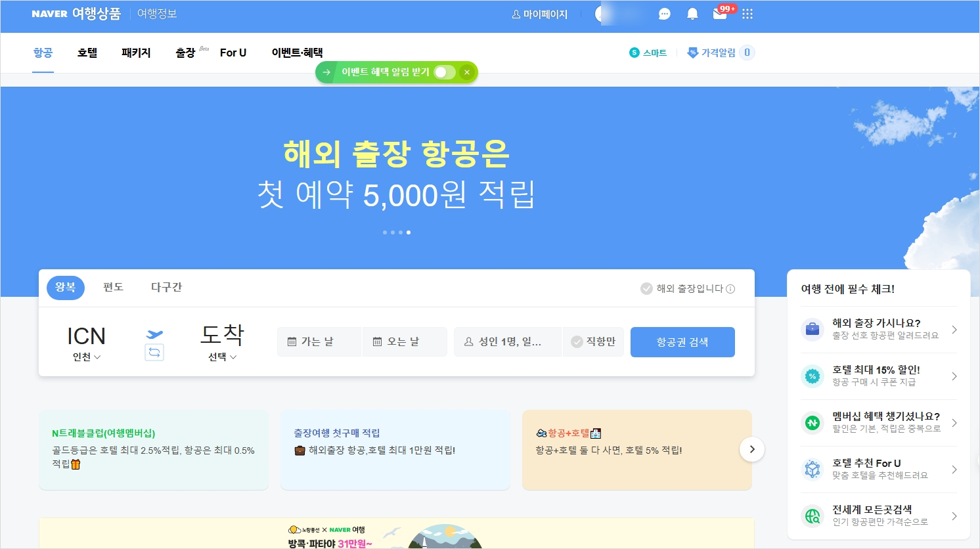This screenshot has width=980, height=549.
Task: Expand 멤버십 혜택 챙기셨나요? chevron
Action: [954, 423]
